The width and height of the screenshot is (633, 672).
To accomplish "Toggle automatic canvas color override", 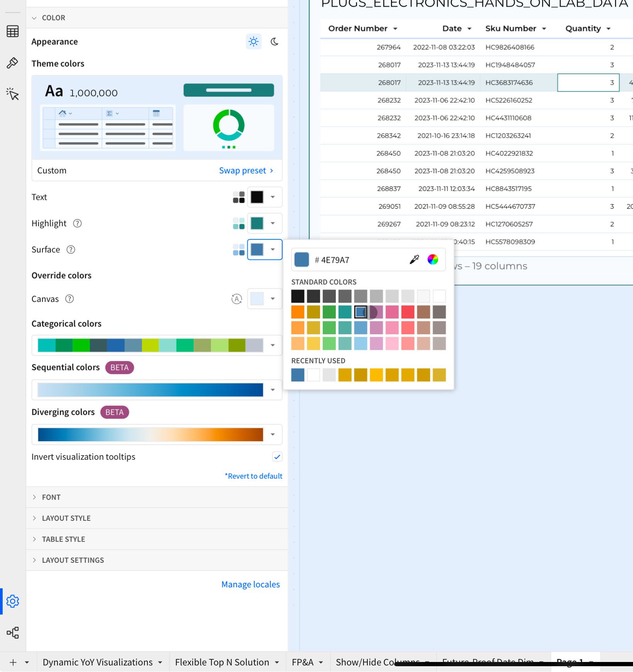I will 237,298.
